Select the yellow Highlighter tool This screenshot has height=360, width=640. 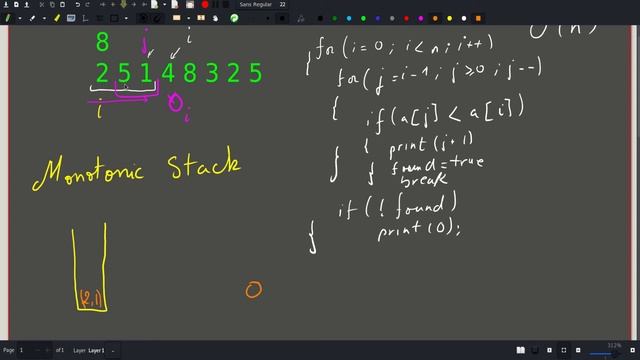57,18
